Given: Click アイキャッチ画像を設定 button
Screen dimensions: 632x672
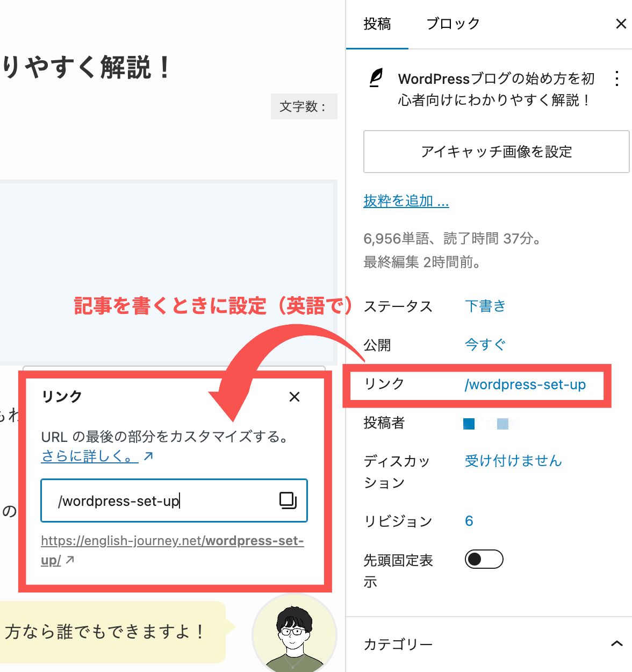Looking at the screenshot, I should pos(496,152).
